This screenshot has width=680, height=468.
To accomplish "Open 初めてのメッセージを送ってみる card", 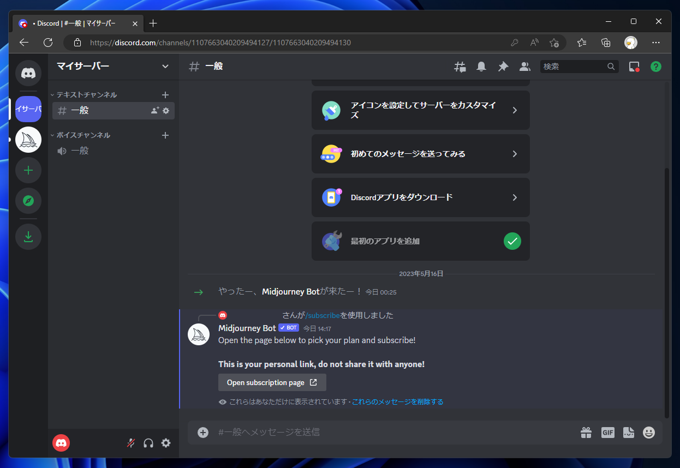I will (x=421, y=154).
